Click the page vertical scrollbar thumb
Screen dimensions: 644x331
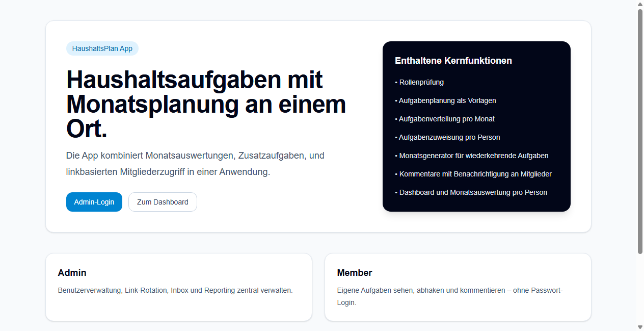click(x=640, y=131)
